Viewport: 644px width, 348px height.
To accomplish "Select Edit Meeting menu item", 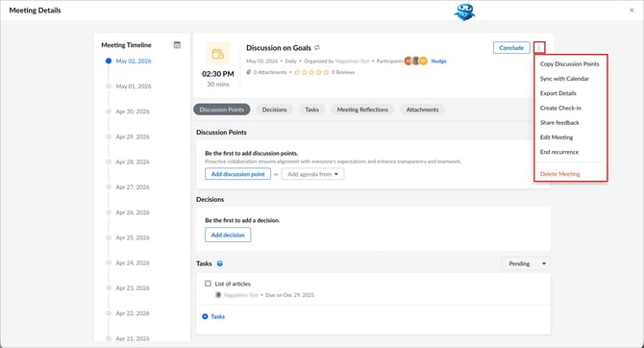I will (x=557, y=137).
